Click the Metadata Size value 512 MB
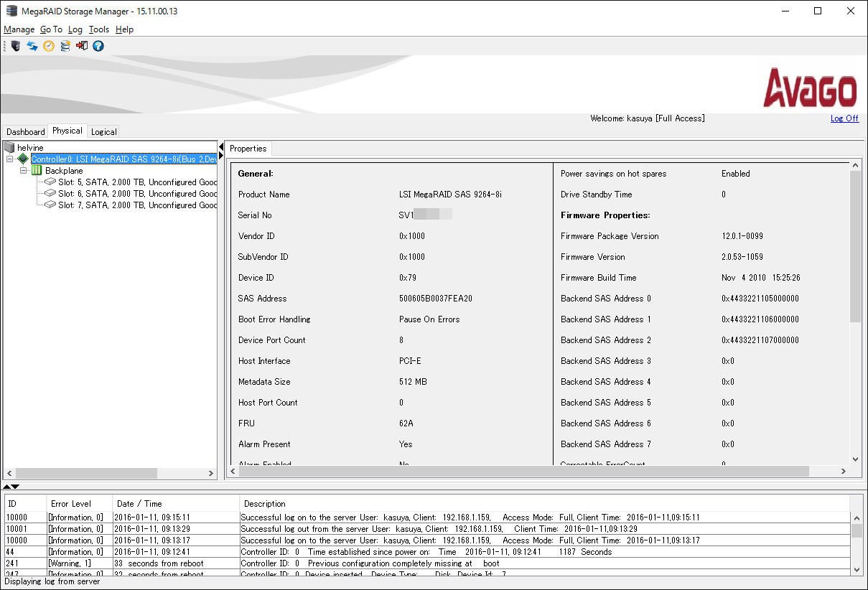 [413, 382]
